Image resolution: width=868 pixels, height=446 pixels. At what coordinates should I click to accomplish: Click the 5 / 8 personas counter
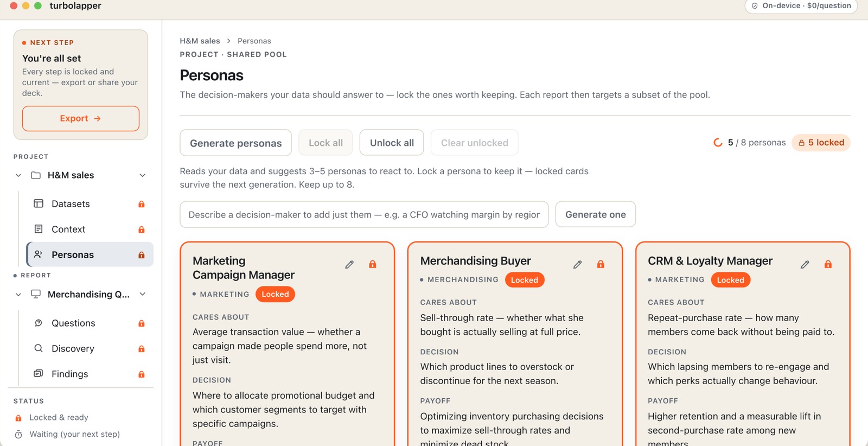pyautogui.click(x=757, y=143)
